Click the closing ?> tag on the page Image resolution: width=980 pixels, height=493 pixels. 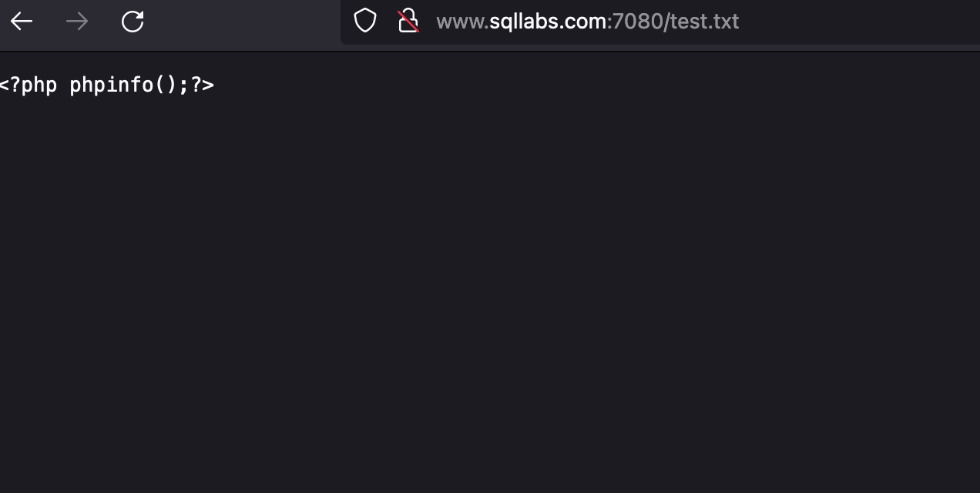202,85
